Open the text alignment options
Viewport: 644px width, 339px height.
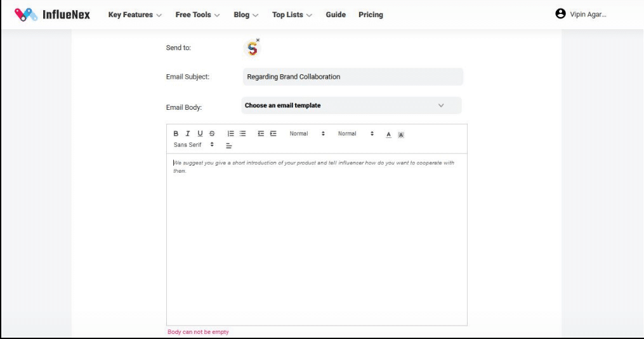point(229,145)
